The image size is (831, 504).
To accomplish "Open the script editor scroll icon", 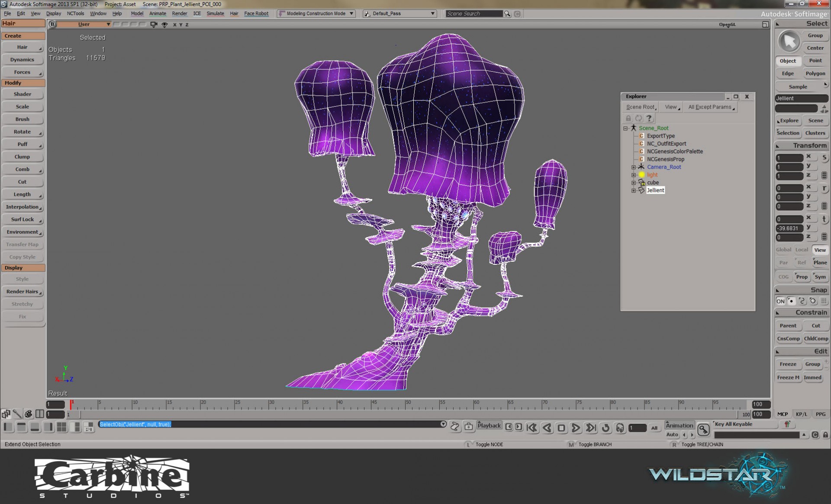I will pos(454,427).
